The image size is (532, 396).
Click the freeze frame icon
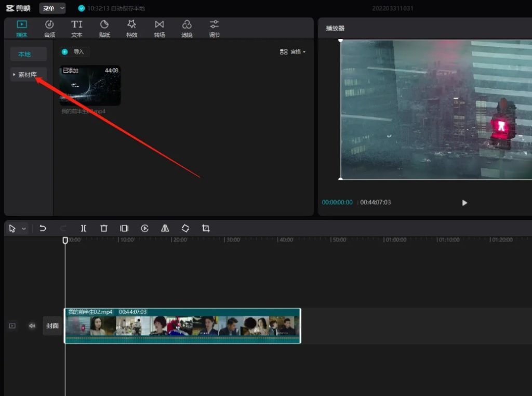(x=124, y=228)
